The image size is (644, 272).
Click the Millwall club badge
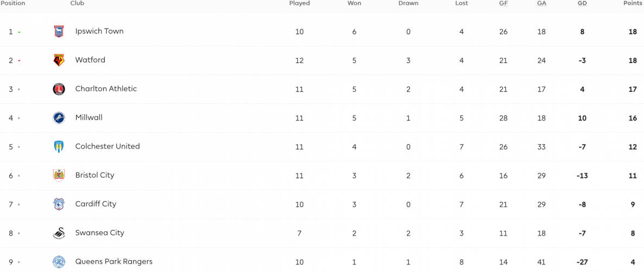(x=59, y=118)
